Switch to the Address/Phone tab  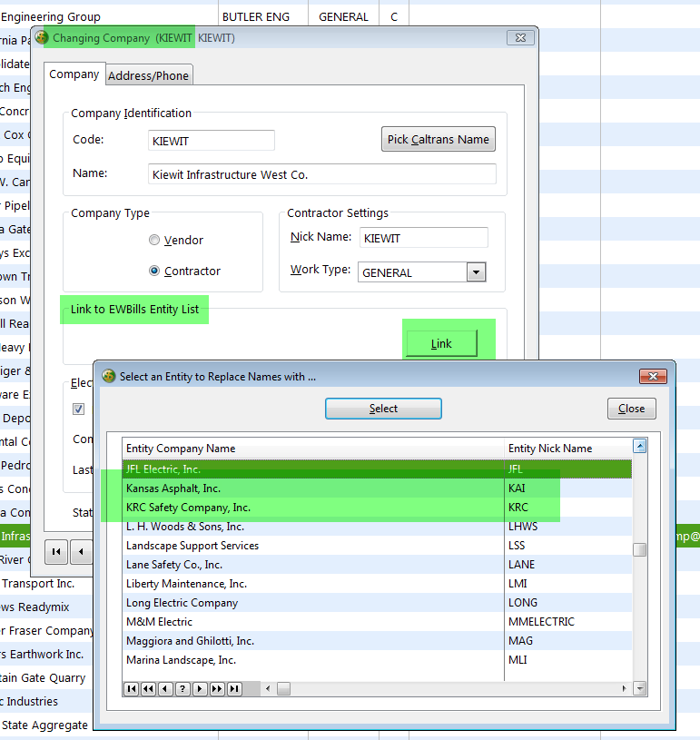click(x=148, y=75)
